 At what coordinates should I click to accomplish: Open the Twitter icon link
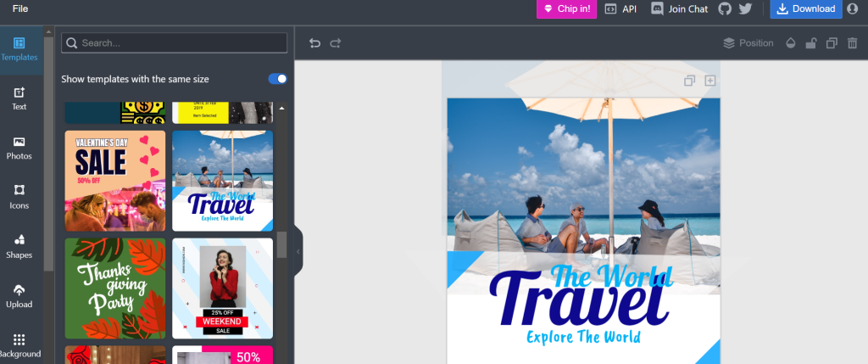746,8
